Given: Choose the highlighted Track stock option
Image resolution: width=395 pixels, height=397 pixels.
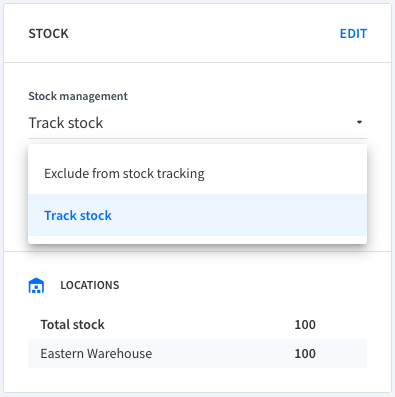Looking at the screenshot, I should tap(197, 215).
